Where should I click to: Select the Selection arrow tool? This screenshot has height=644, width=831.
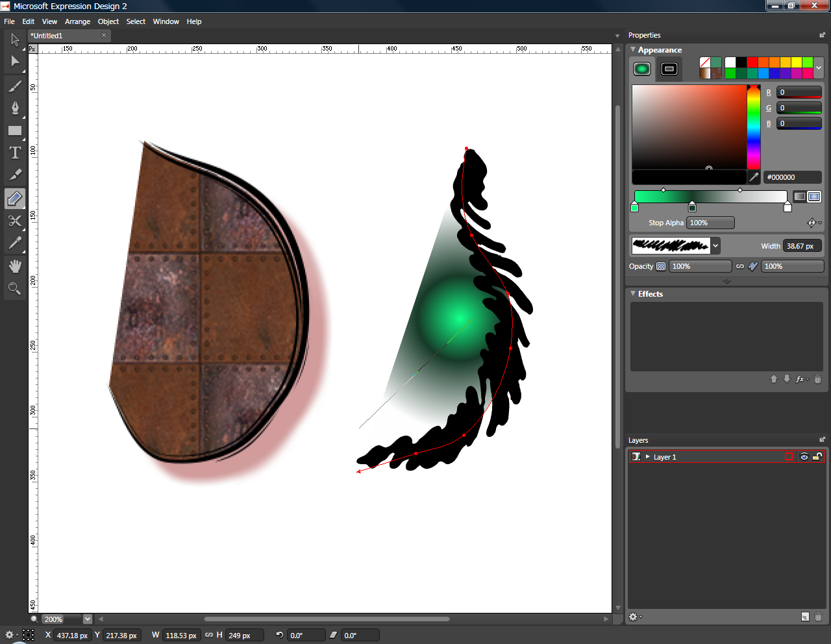tap(15, 40)
